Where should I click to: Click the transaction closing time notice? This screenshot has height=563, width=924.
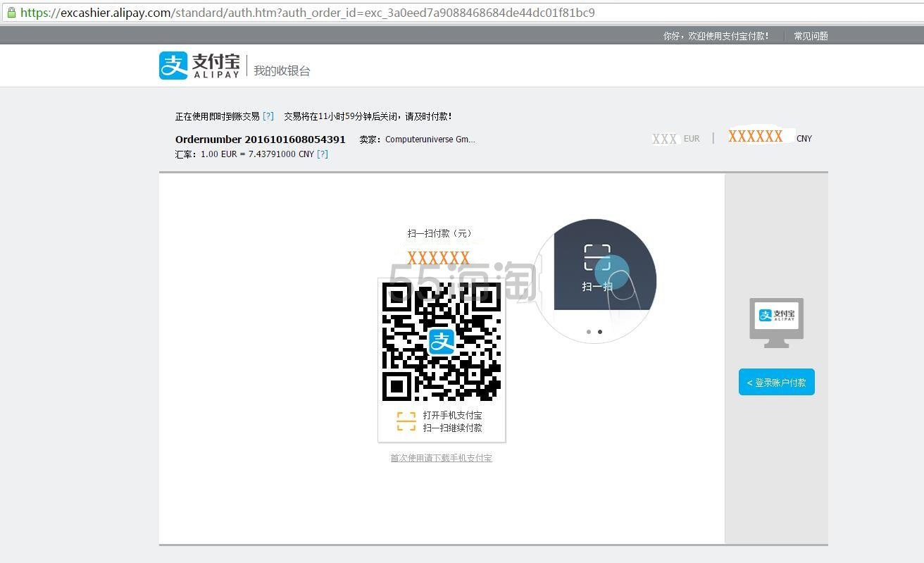point(368,116)
